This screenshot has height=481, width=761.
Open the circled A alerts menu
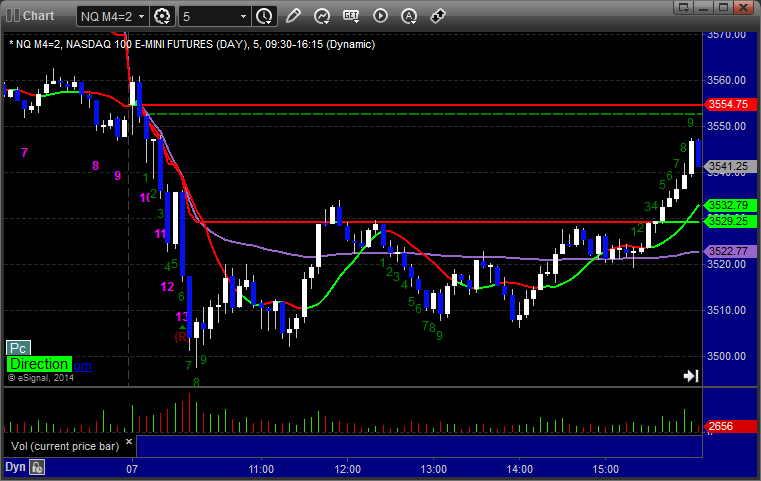coord(409,16)
